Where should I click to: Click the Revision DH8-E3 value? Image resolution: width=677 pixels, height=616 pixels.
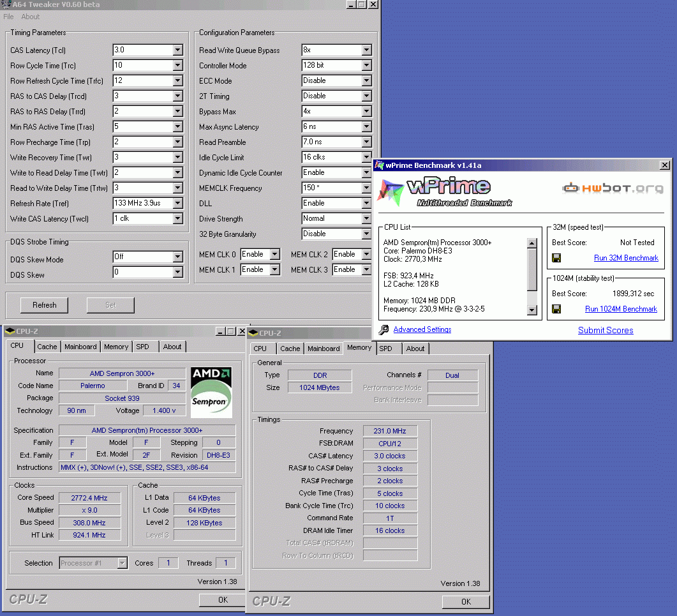tap(218, 455)
